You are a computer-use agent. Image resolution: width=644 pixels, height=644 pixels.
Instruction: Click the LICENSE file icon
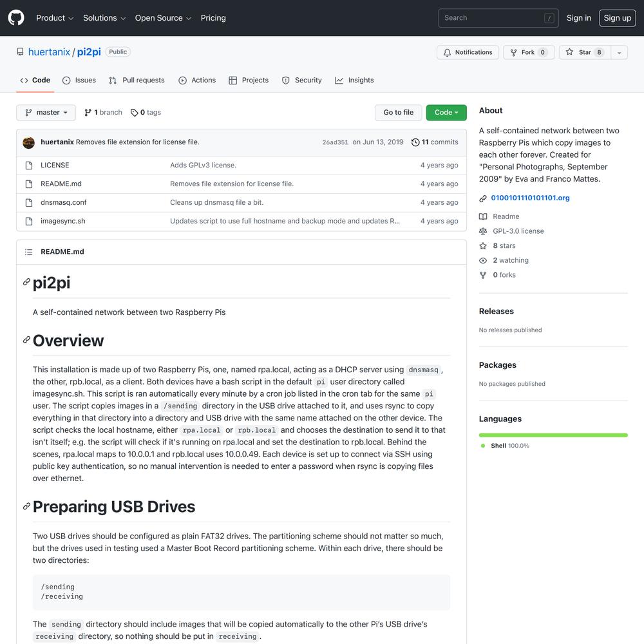coord(29,166)
